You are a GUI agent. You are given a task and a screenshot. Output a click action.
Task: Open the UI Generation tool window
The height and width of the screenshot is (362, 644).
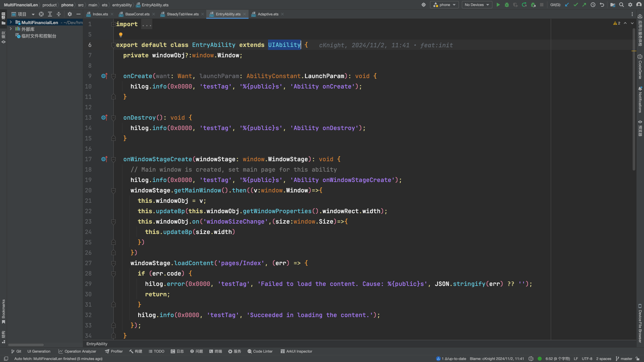tap(39, 351)
